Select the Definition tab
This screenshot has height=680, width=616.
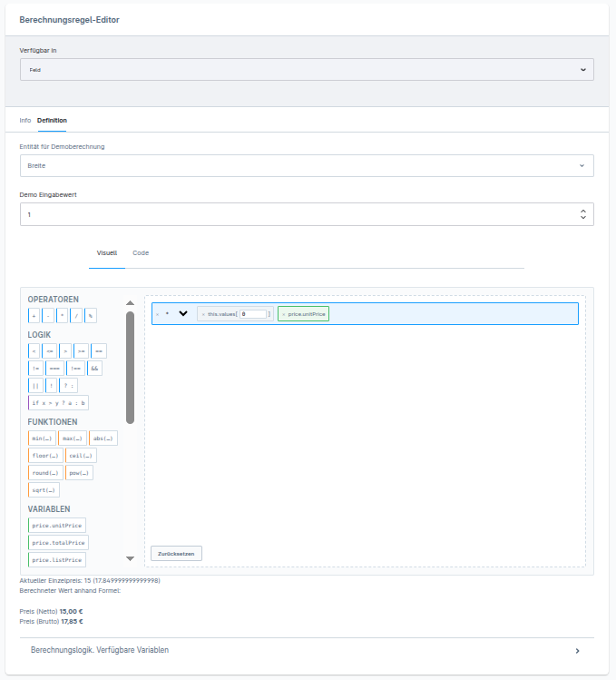[52, 120]
